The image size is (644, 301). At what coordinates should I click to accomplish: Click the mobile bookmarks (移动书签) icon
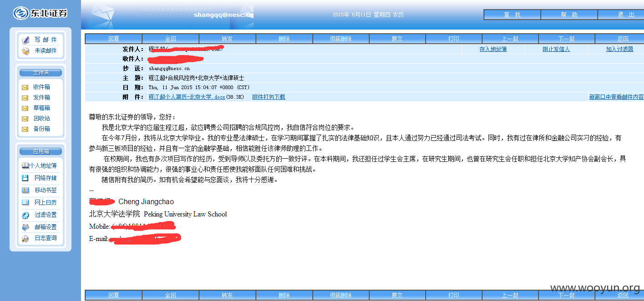click(x=25, y=190)
